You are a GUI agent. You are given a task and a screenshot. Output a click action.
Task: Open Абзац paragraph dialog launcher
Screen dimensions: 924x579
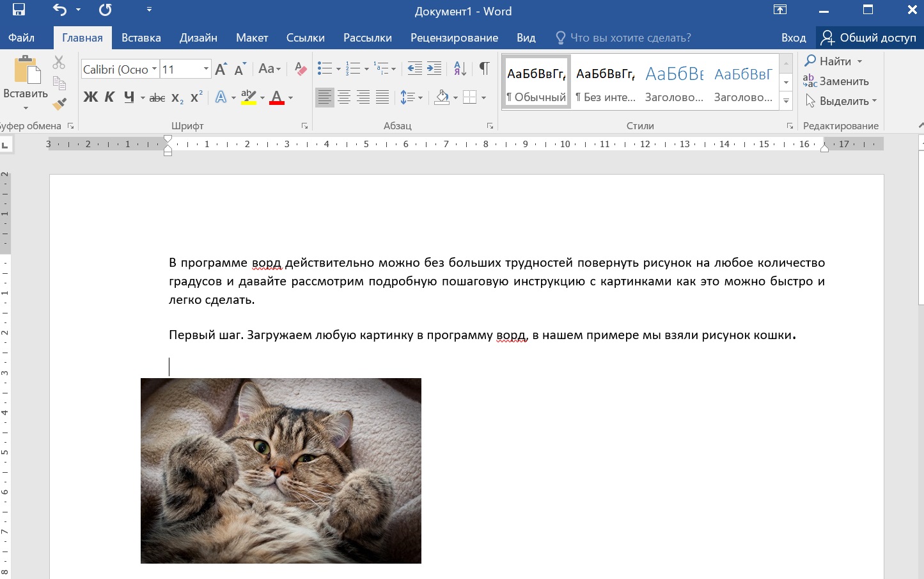(x=490, y=126)
